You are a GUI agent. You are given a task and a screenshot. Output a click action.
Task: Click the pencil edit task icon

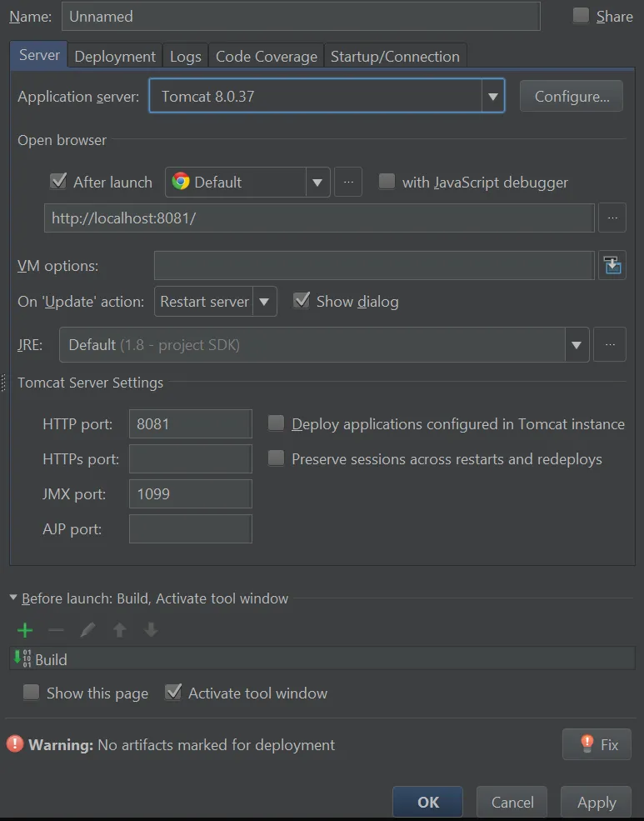point(87,630)
